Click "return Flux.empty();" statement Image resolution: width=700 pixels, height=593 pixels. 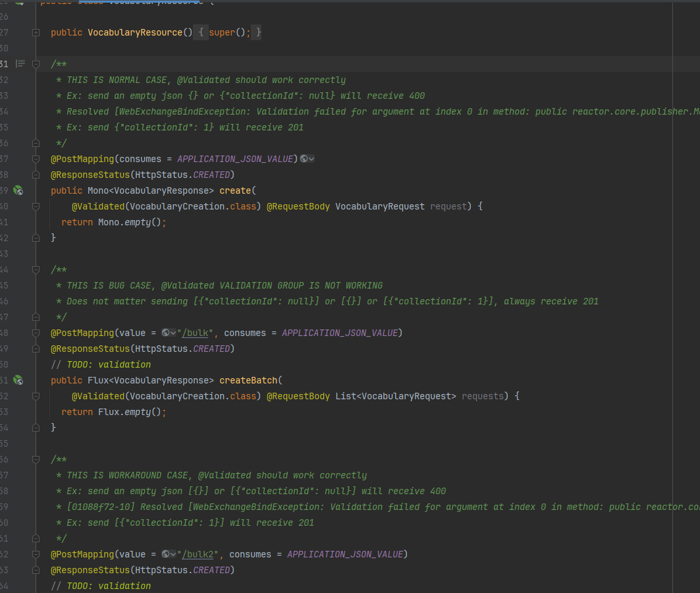[114, 412]
